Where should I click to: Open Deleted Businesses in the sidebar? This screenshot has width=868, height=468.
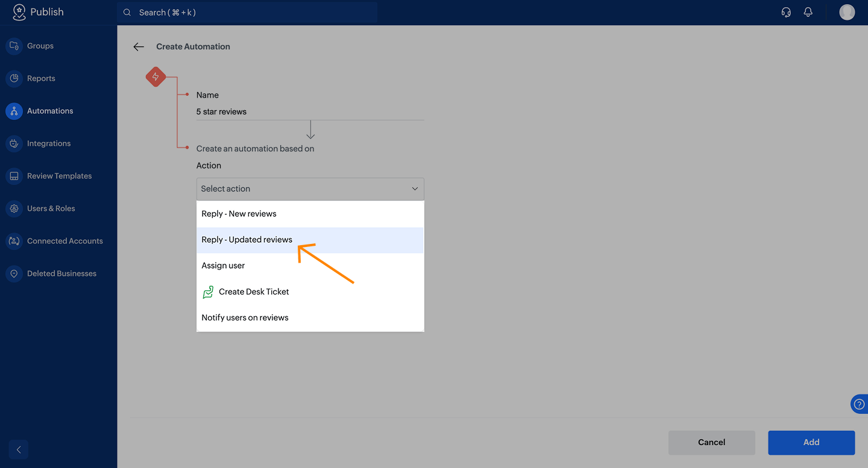coord(58,273)
